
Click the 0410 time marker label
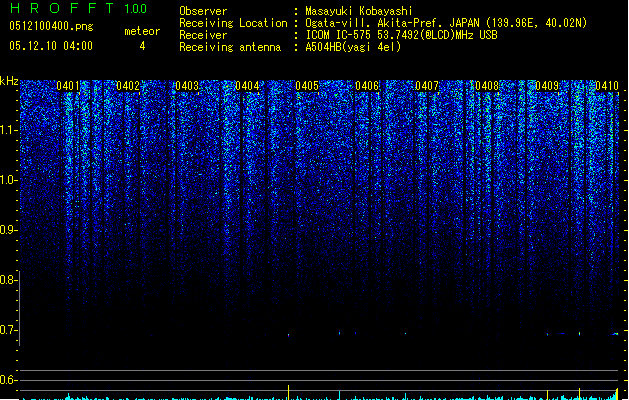coord(607,86)
